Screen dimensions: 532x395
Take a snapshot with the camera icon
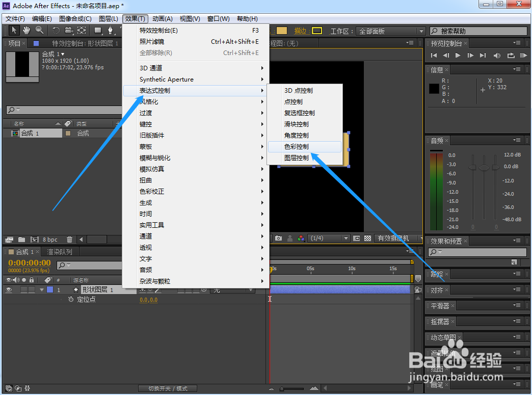pyautogui.click(x=279, y=238)
